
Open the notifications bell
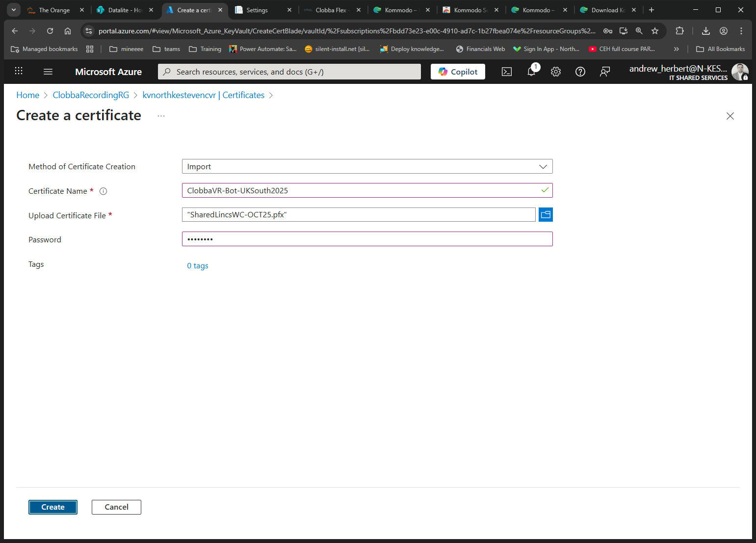click(532, 72)
